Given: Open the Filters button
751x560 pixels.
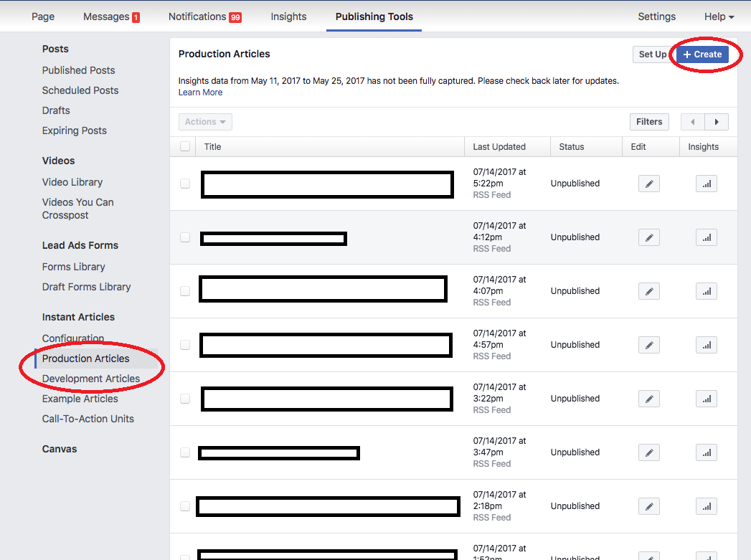Looking at the screenshot, I should point(649,122).
